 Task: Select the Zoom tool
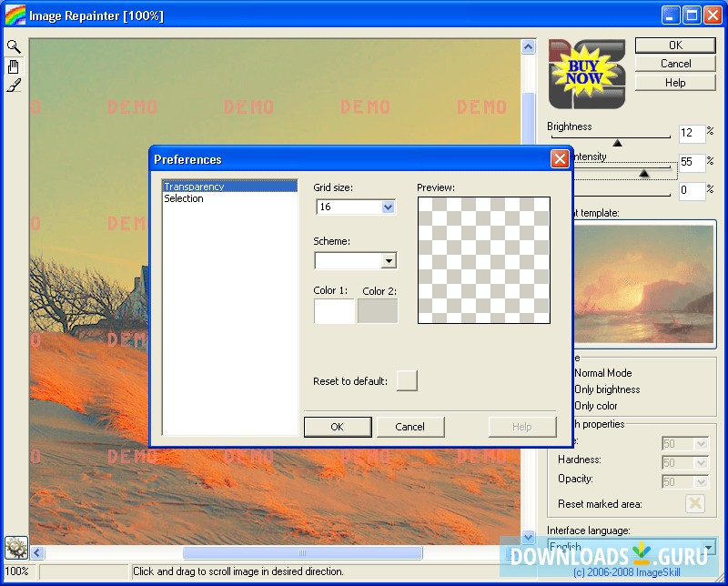point(14,45)
